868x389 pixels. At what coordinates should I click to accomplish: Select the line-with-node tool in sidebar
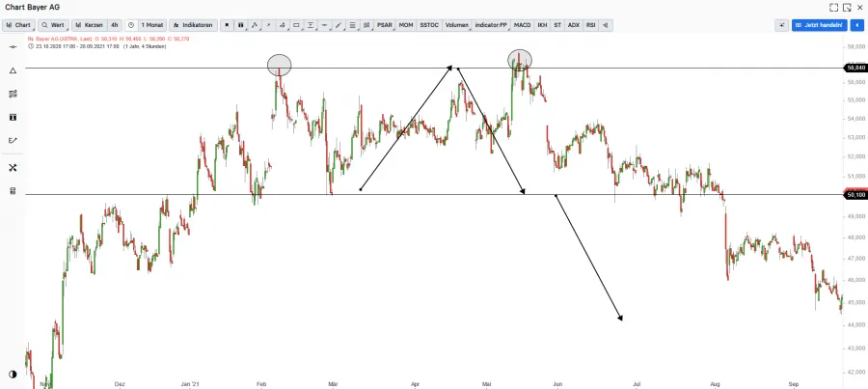[13, 47]
